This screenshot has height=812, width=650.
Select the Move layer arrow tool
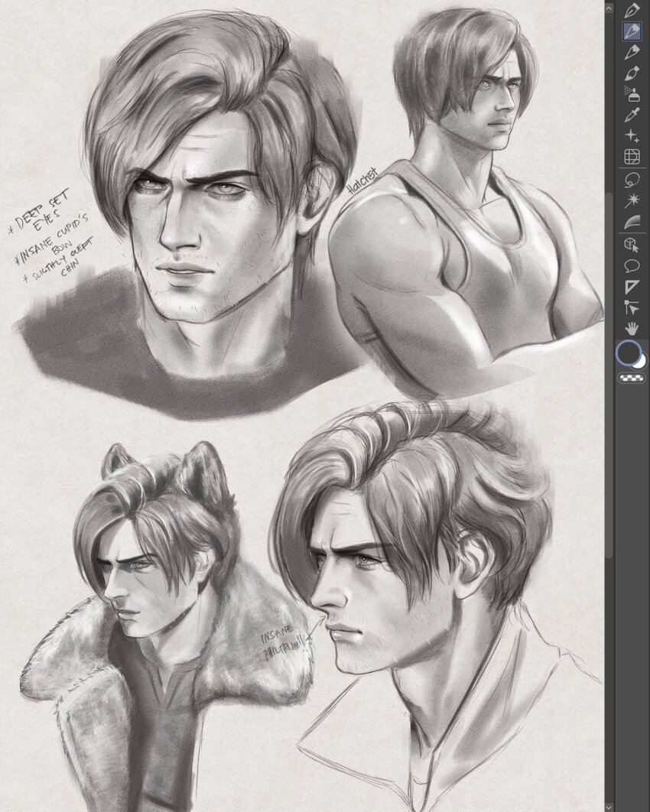click(632, 307)
